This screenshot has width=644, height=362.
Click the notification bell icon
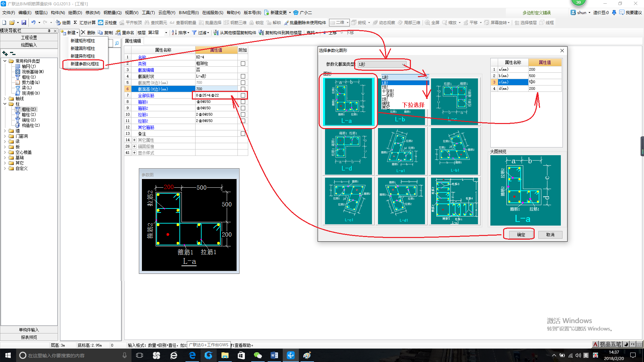click(614, 12)
